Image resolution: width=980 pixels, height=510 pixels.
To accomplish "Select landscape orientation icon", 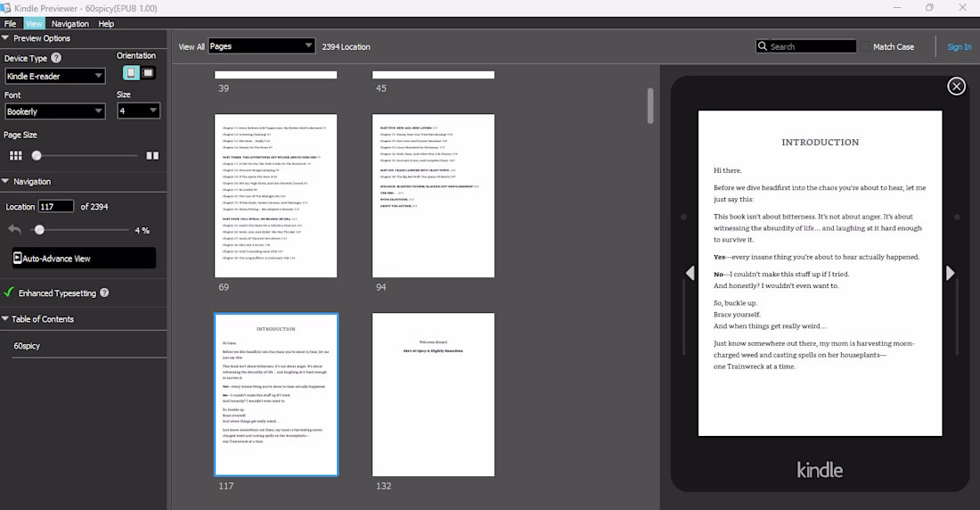I will (x=148, y=72).
